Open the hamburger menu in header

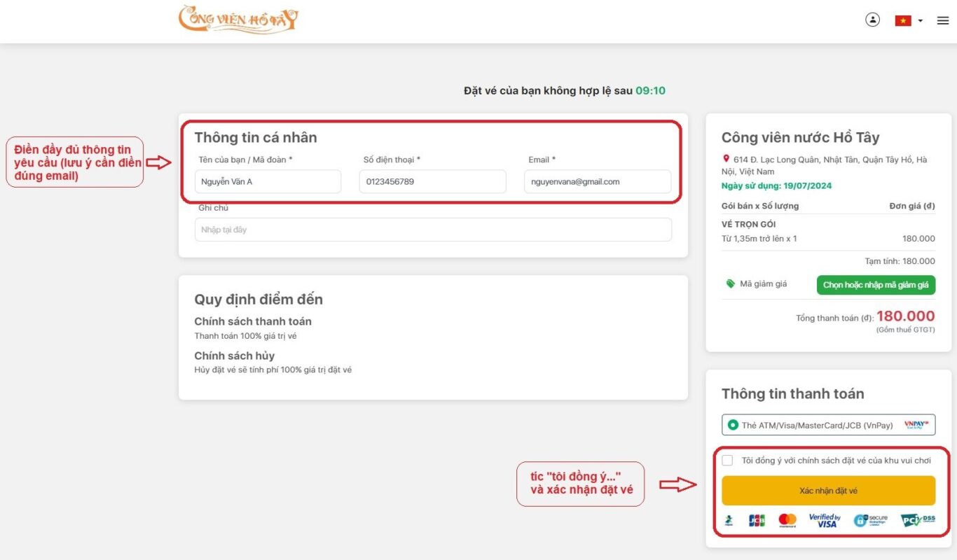click(x=942, y=21)
